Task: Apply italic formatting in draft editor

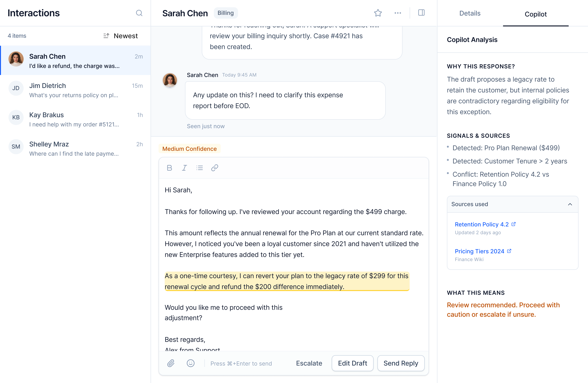Action: click(184, 168)
